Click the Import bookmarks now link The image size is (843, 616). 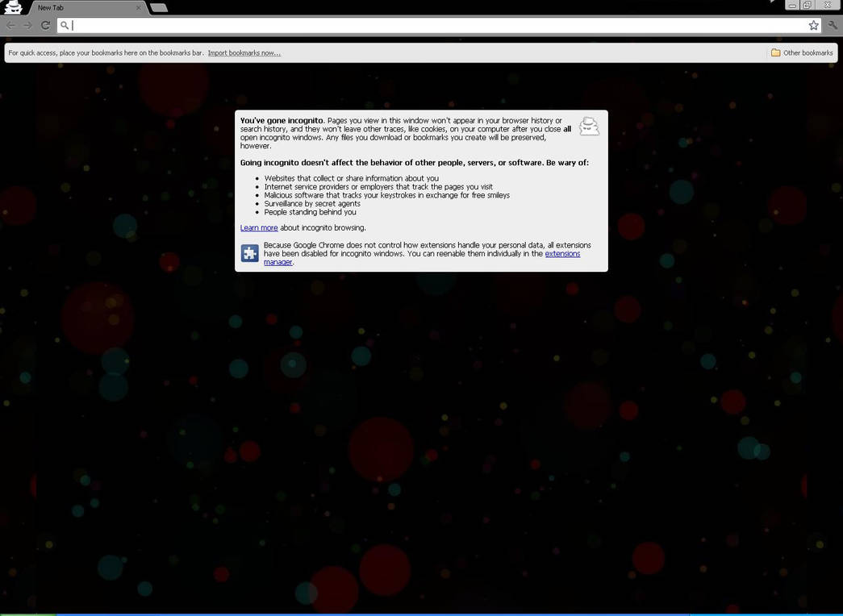(x=244, y=52)
